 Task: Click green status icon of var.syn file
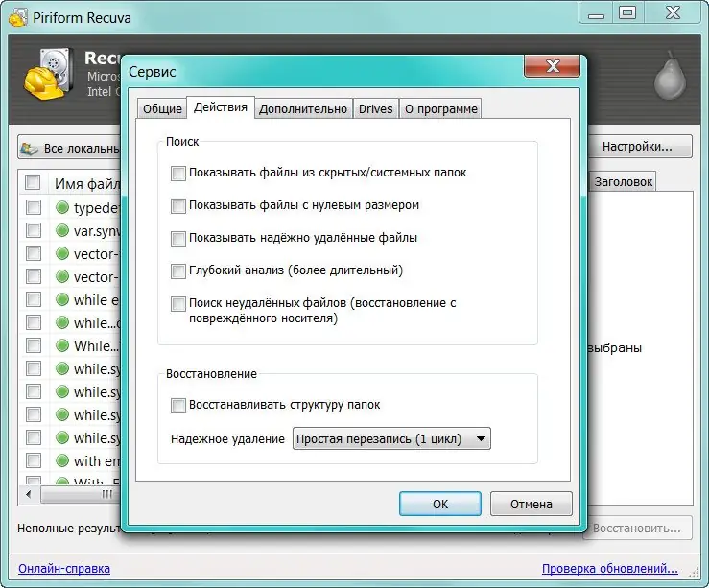pyautogui.click(x=62, y=230)
